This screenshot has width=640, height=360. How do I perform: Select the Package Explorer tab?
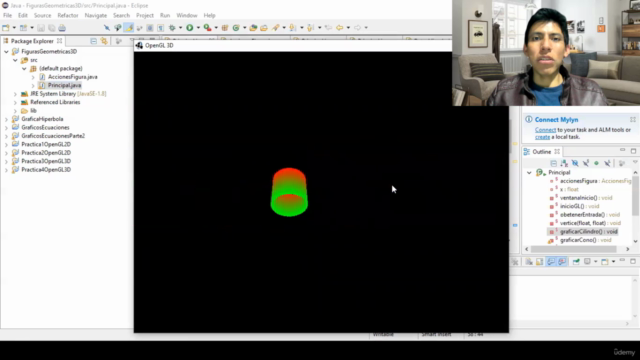tap(32, 41)
